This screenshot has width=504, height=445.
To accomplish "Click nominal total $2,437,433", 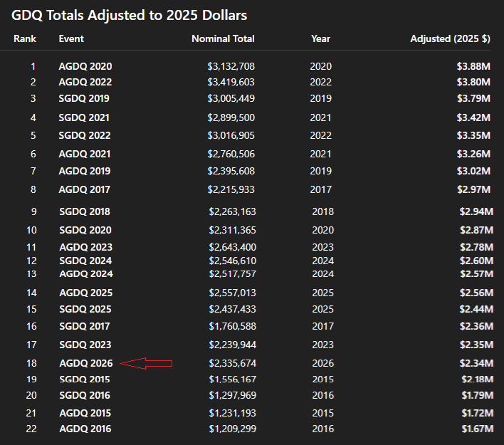I will point(233,309).
